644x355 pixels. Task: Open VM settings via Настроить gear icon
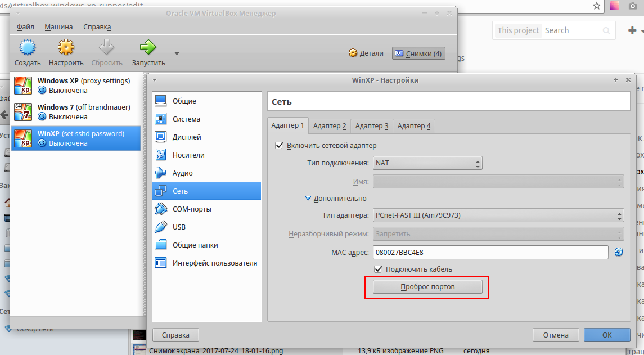[x=66, y=48]
